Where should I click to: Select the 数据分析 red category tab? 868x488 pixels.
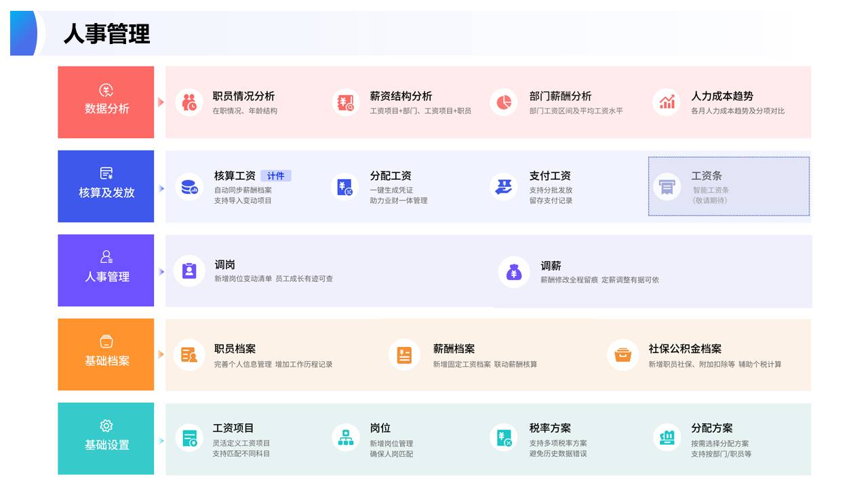(106, 102)
